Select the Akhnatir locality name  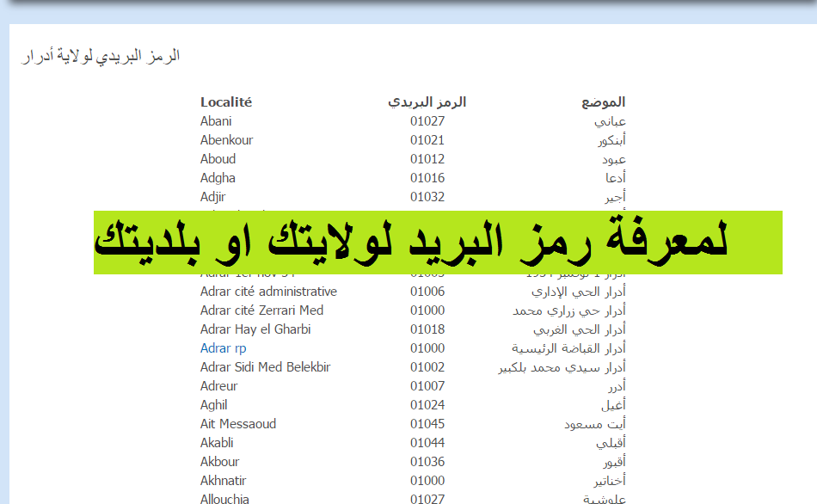click(x=223, y=481)
